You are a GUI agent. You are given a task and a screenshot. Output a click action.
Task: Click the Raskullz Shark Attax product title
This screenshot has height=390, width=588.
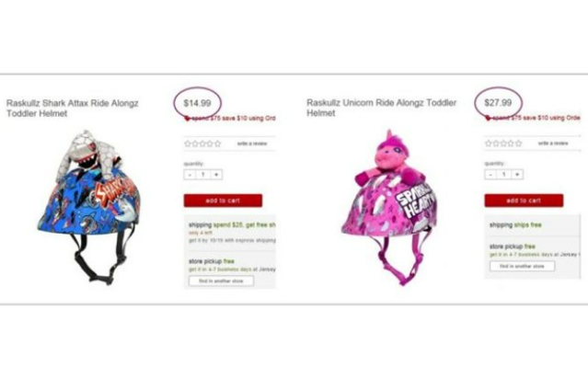(73, 108)
